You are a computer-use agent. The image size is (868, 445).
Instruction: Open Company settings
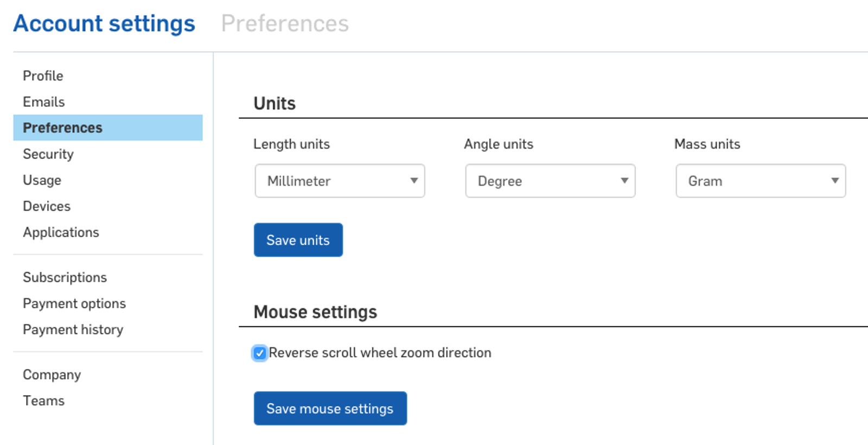(x=52, y=374)
